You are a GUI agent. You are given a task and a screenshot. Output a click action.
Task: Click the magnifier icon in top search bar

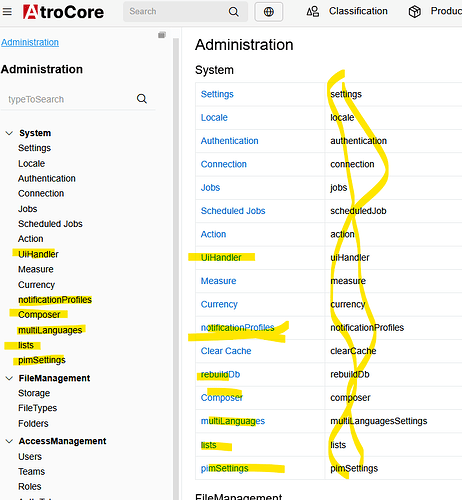[x=234, y=12]
